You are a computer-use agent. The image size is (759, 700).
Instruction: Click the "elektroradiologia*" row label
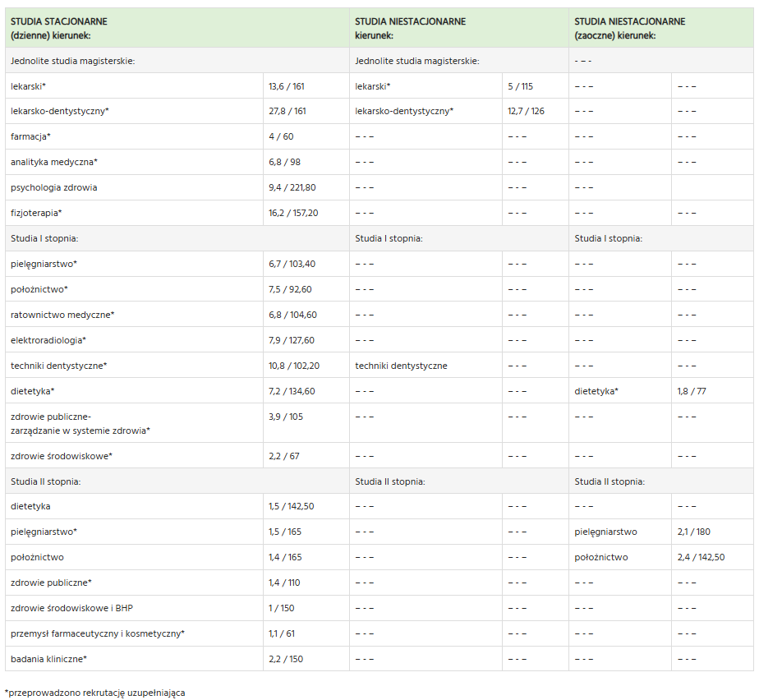click(x=48, y=340)
